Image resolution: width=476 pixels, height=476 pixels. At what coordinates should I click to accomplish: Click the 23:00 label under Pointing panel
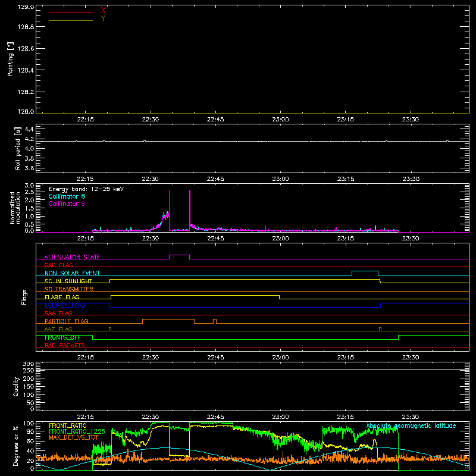[280, 120]
